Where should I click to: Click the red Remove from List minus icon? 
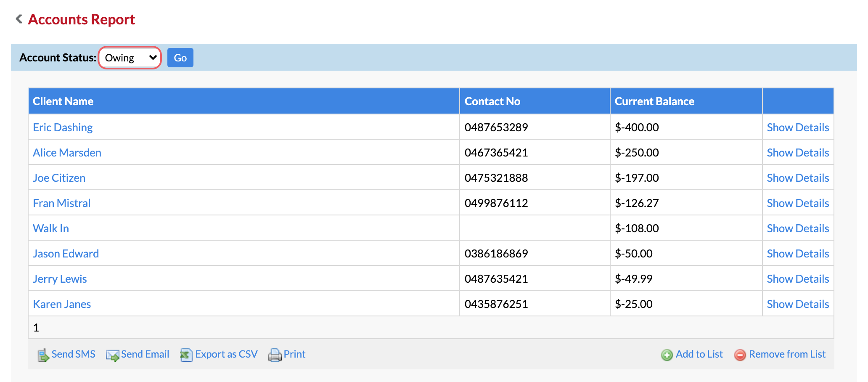point(740,355)
